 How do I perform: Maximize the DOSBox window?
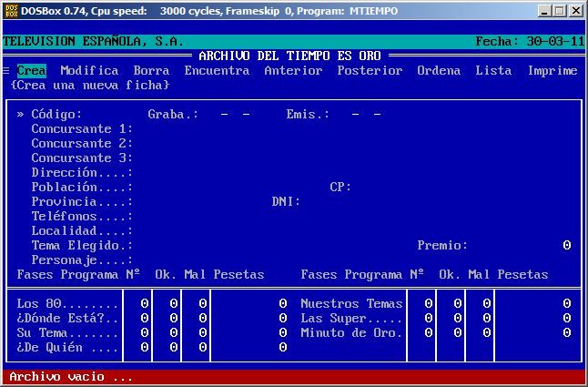pos(561,11)
